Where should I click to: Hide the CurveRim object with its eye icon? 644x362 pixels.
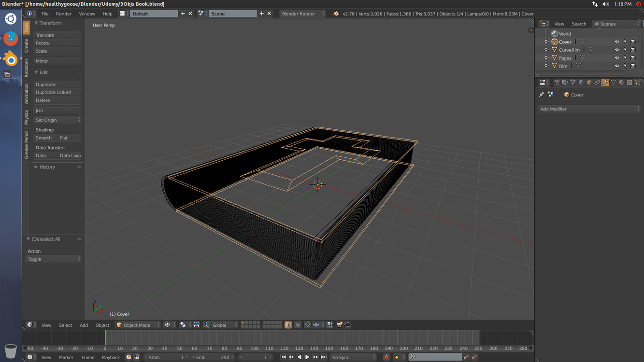617,50
